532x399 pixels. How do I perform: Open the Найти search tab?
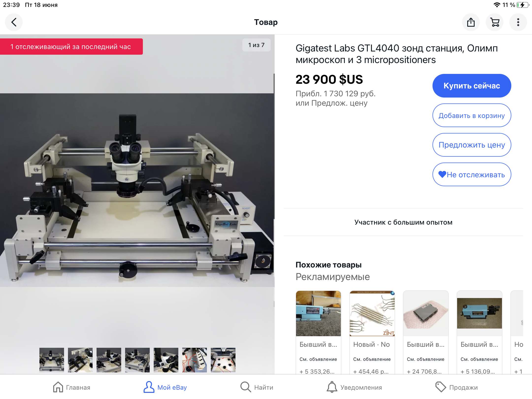pyautogui.click(x=257, y=387)
